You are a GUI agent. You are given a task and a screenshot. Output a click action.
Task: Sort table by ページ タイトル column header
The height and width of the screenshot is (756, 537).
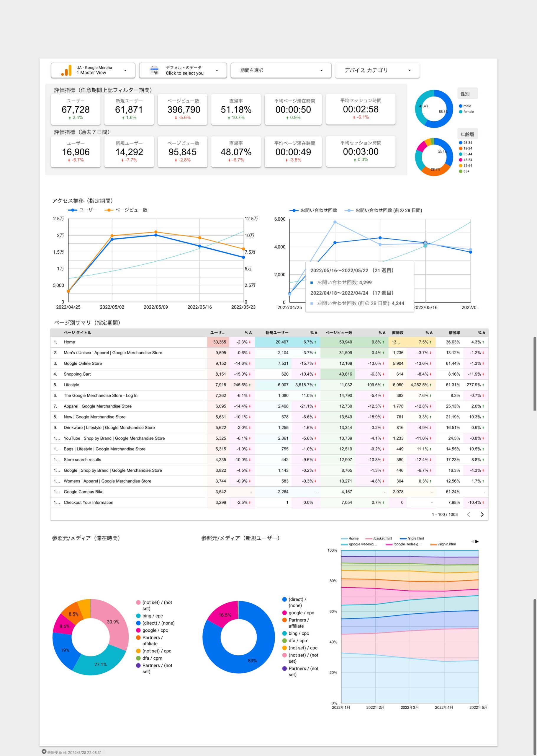77,333
